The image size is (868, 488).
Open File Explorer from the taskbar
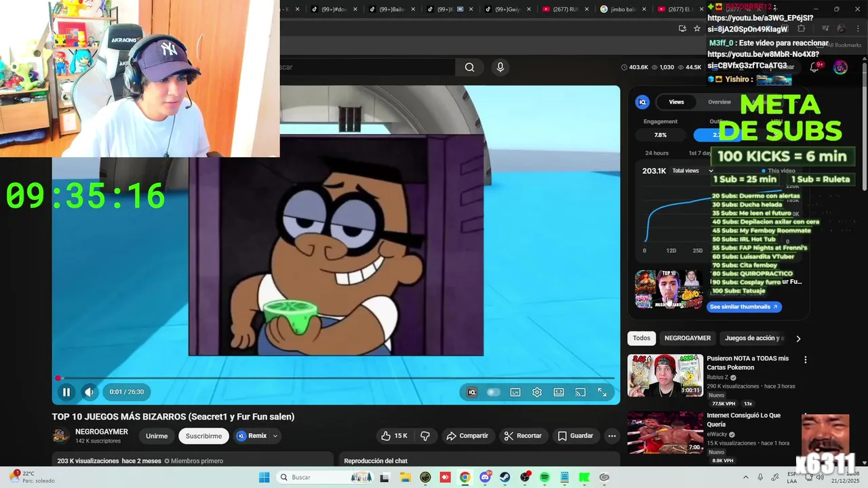click(x=406, y=477)
